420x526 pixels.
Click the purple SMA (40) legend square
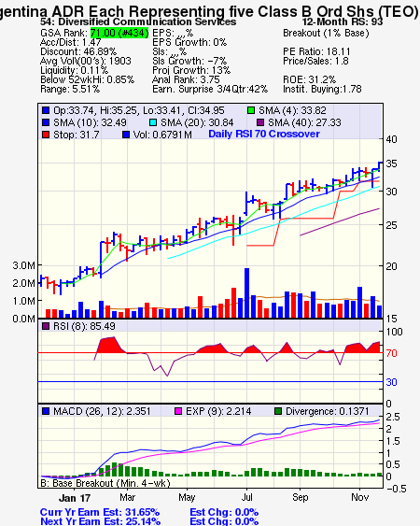(260, 122)
